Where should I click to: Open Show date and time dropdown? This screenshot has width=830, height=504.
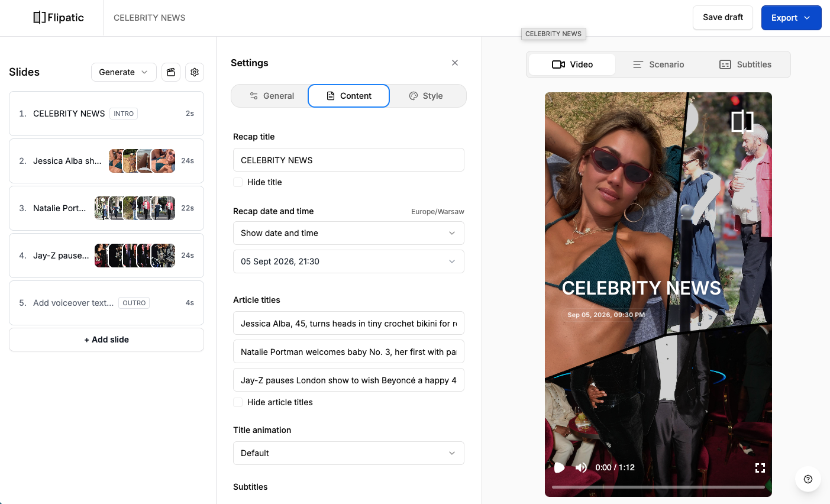(348, 233)
